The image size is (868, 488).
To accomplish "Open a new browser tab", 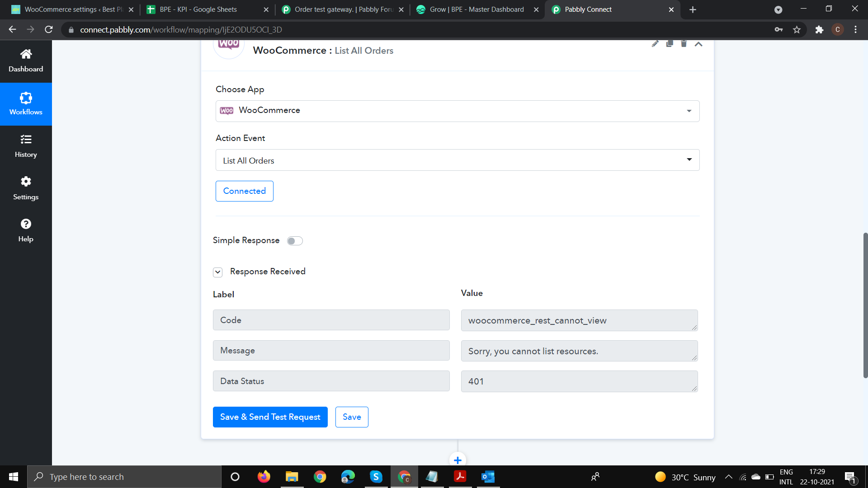I will coord(693,9).
